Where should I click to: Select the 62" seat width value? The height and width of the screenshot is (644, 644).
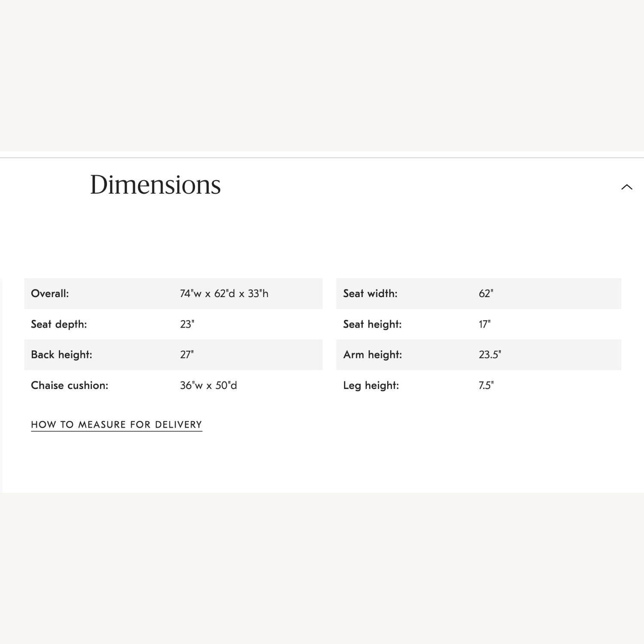486,294
